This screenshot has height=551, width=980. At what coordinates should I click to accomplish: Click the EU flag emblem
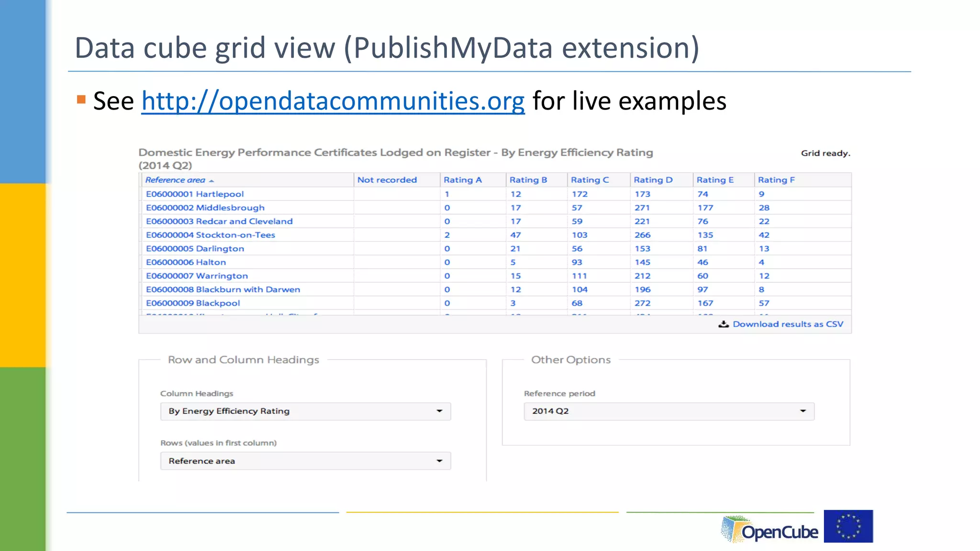(x=848, y=526)
